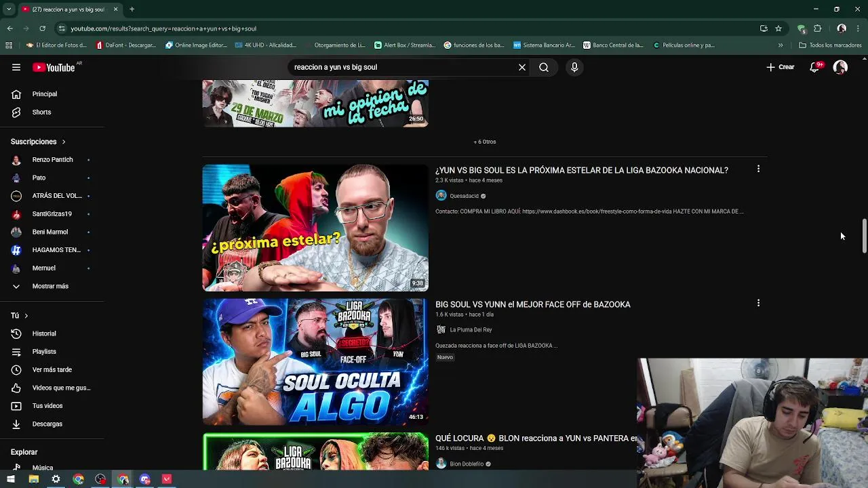Open the 'SOUL OCULTA ALGO' video thumbnail

315,362
